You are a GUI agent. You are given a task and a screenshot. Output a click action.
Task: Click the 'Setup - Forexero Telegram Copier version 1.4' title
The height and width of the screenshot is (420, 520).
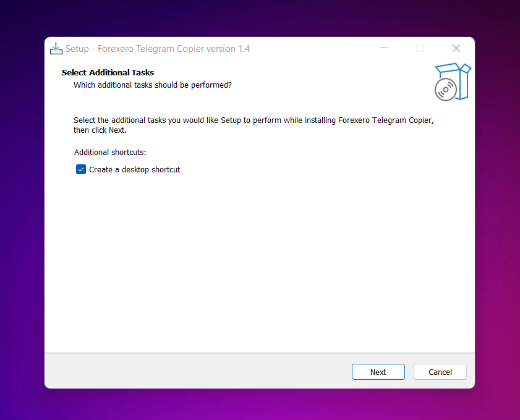pos(158,49)
